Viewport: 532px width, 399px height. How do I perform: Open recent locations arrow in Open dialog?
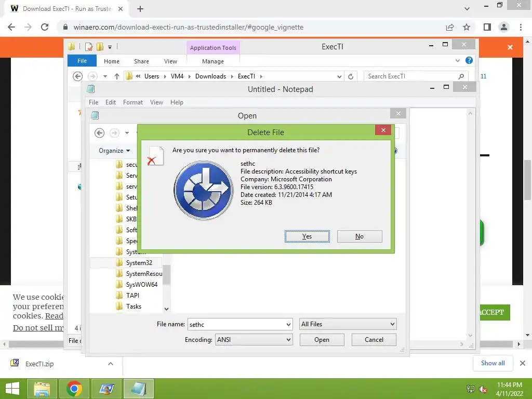point(127,132)
